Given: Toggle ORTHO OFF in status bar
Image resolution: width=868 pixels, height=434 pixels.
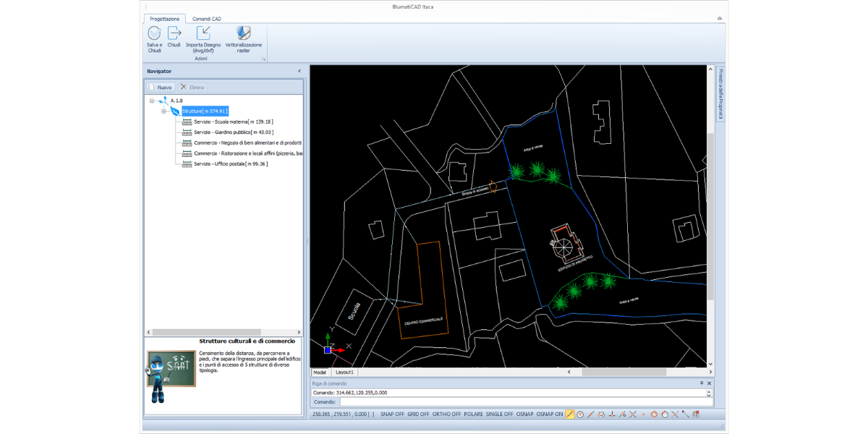Looking at the screenshot, I should (x=446, y=414).
